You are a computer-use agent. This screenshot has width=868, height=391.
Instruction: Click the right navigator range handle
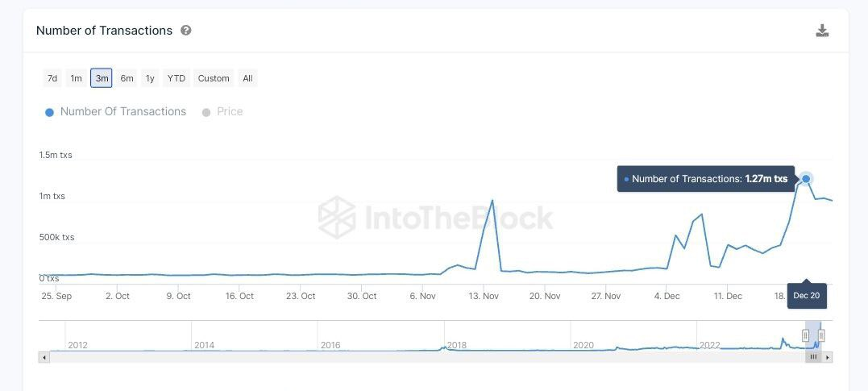[821, 335]
